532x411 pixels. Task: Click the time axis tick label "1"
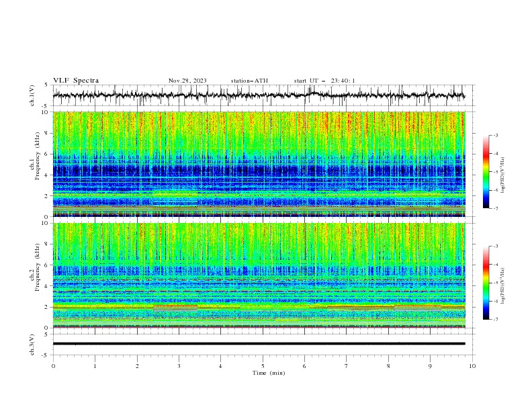click(95, 366)
